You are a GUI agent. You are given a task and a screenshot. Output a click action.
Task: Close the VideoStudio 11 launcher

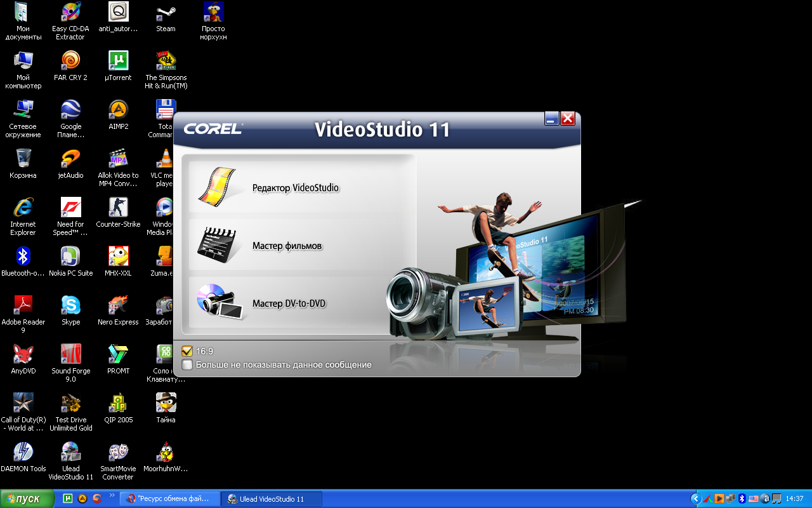568,118
